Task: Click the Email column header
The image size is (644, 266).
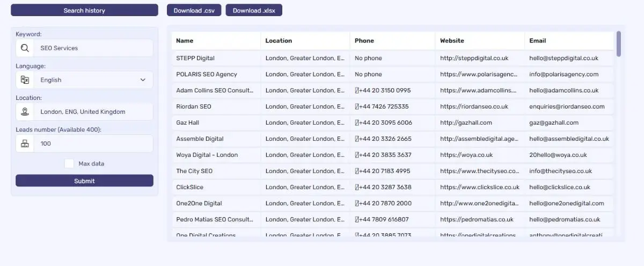Action: [537, 40]
